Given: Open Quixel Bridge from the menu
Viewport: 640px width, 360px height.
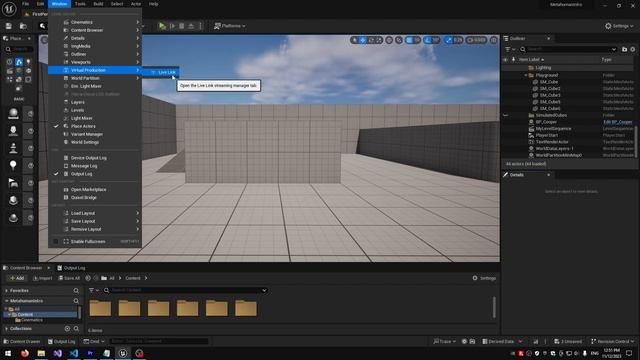Looking at the screenshot, I should (95, 198).
